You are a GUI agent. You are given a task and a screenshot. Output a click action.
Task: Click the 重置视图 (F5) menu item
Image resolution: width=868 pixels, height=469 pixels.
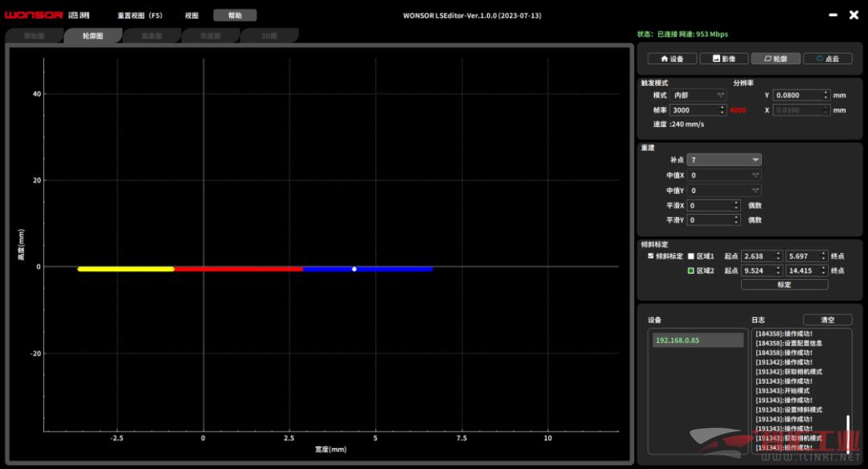coord(140,15)
